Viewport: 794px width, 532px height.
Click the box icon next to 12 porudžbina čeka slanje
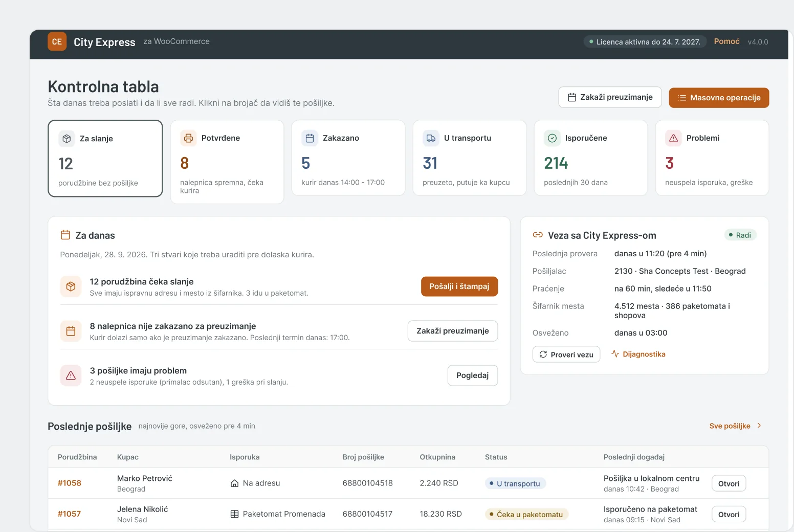click(x=71, y=286)
